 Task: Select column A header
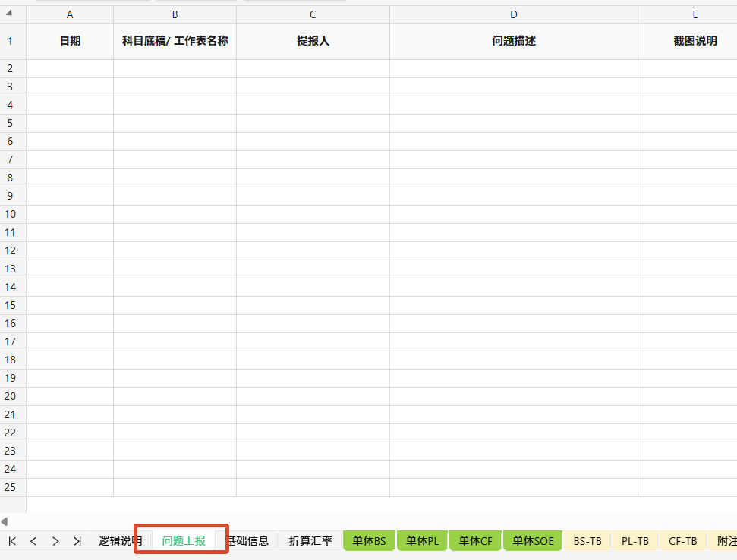point(70,14)
